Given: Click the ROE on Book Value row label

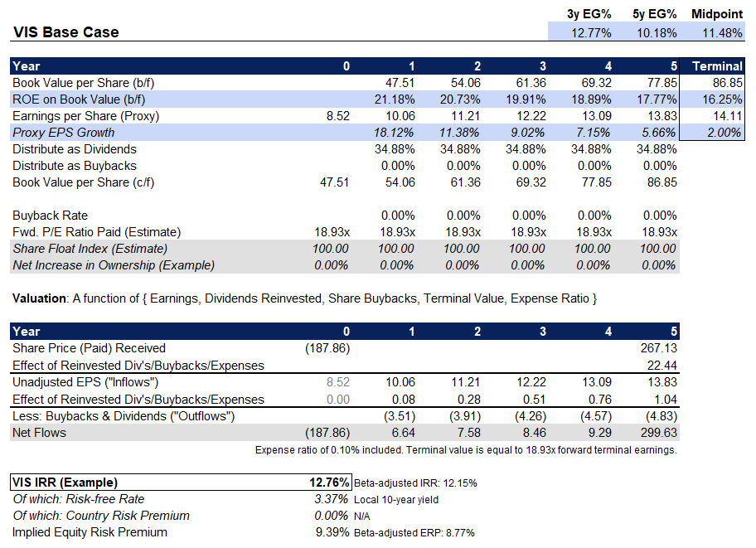Looking at the screenshot, I should [x=79, y=99].
